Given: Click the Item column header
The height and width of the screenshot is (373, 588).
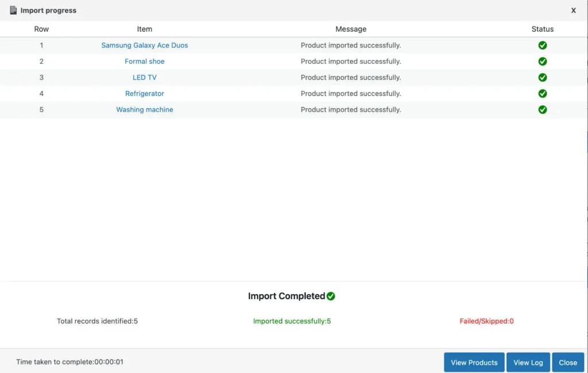Looking at the screenshot, I should click(x=145, y=29).
